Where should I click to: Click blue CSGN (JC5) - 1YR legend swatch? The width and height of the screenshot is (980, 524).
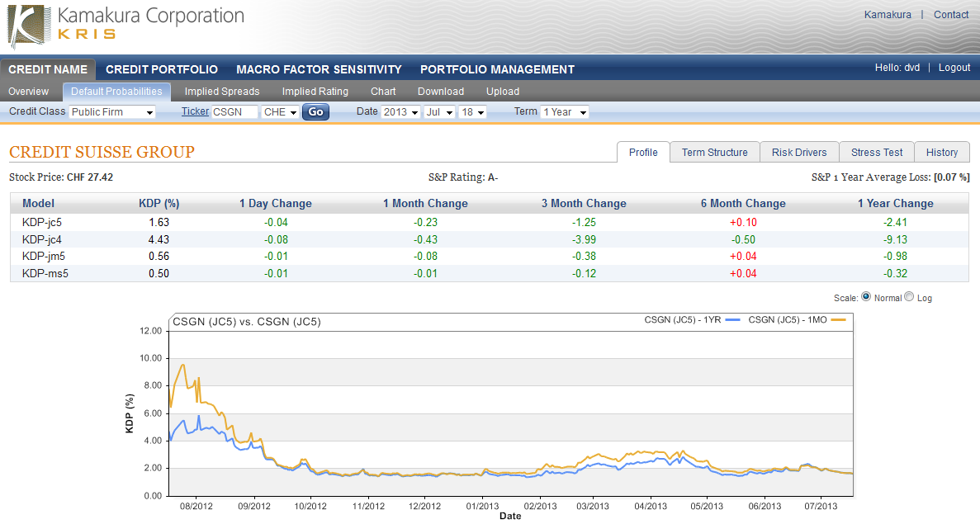click(x=733, y=320)
